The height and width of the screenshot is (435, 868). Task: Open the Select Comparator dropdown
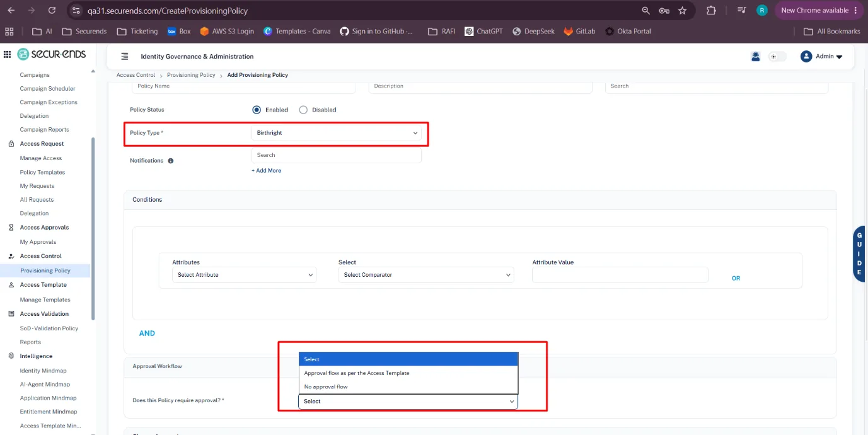[425, 275]
